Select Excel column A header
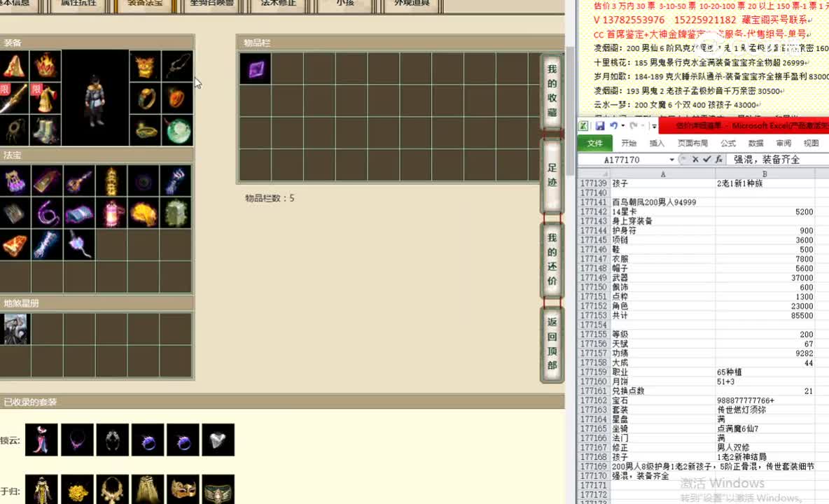 tap(663, 174)
